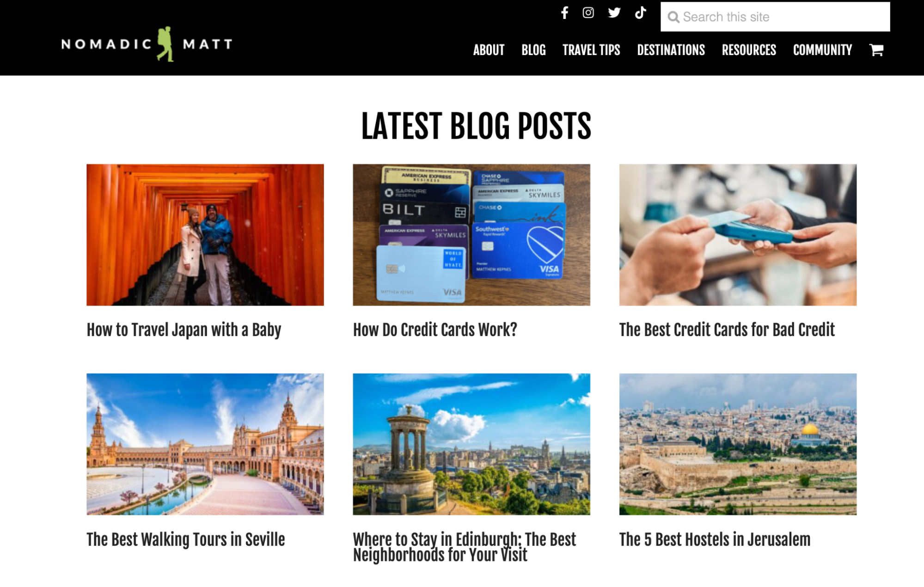
Task: Open the About menu
Action: 489,50
